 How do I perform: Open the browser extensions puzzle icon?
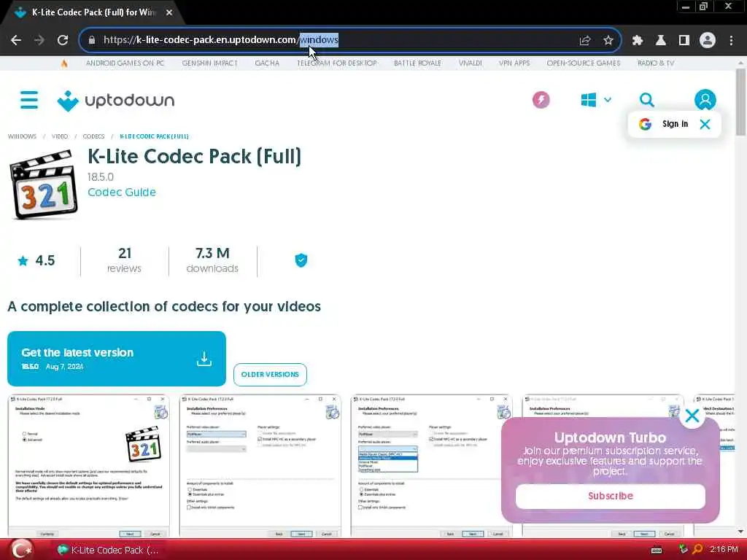(638, 41)
